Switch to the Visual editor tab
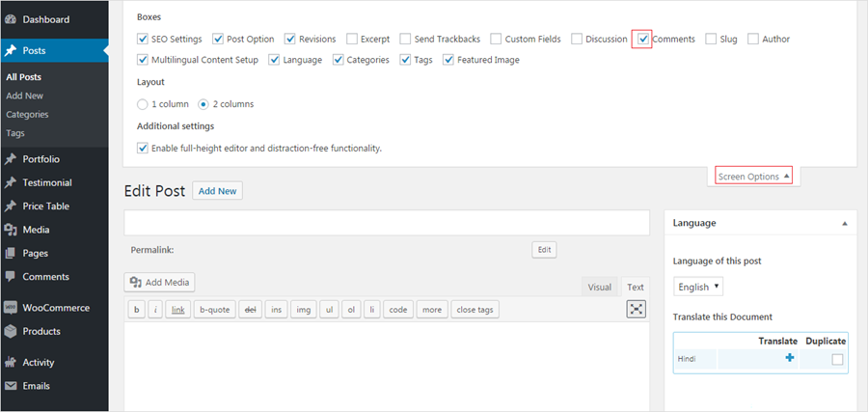Screen dimensions: 868x412 pos(600,287)
